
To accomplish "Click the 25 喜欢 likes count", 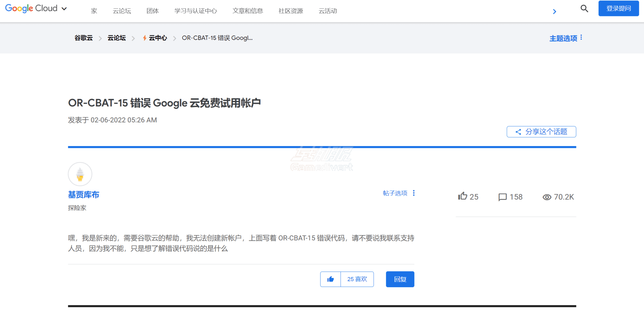I will point(357,279).
